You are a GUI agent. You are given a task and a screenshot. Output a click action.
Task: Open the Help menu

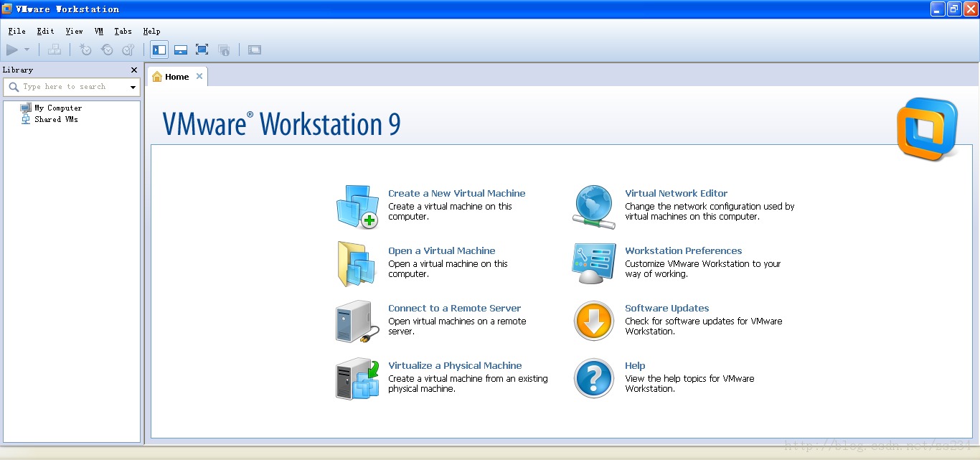[x=151, y=32]
